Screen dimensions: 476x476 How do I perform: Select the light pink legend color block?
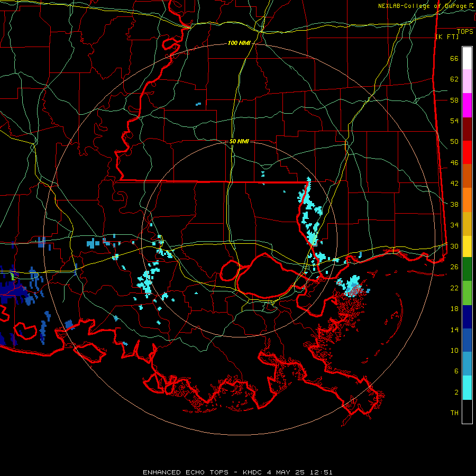467,81
